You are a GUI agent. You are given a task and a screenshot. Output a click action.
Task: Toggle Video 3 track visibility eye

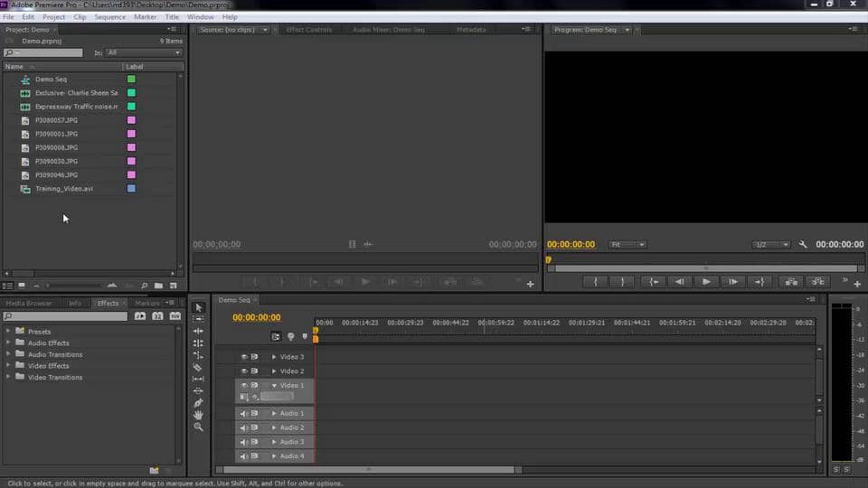click(x=244, y=357)
